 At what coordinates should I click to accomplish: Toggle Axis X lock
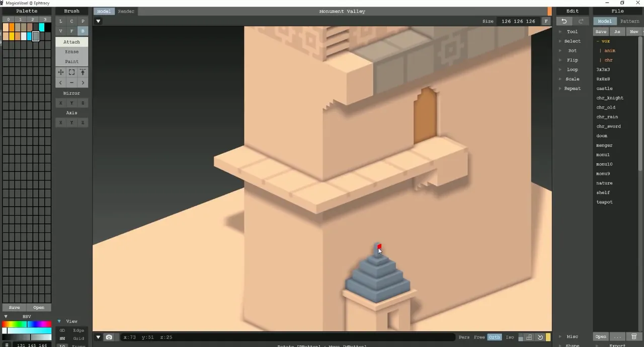click(60, 122)
